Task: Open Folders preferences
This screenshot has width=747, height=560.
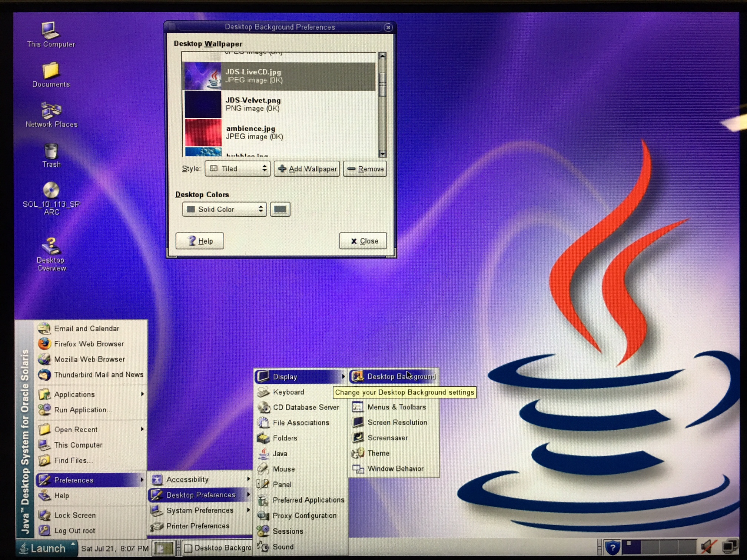Action: click(301, 438)
